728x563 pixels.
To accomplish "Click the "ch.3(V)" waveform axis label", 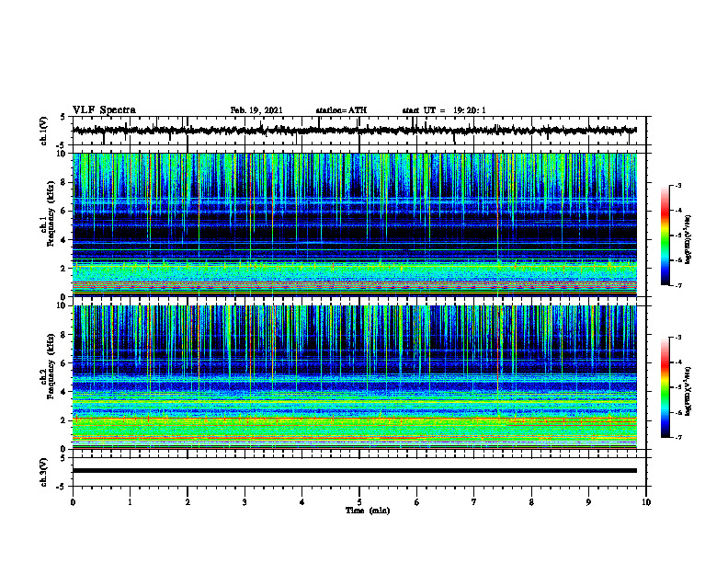I will 43,473.
